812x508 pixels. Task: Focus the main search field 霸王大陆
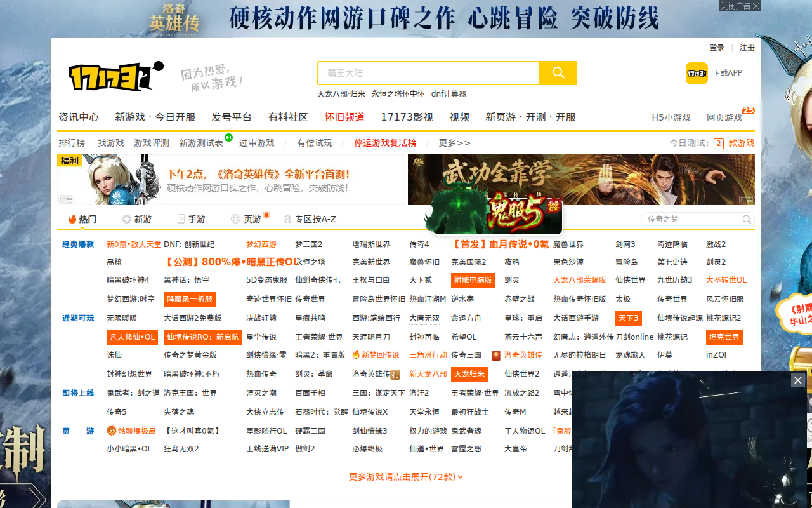pos(428,73)
